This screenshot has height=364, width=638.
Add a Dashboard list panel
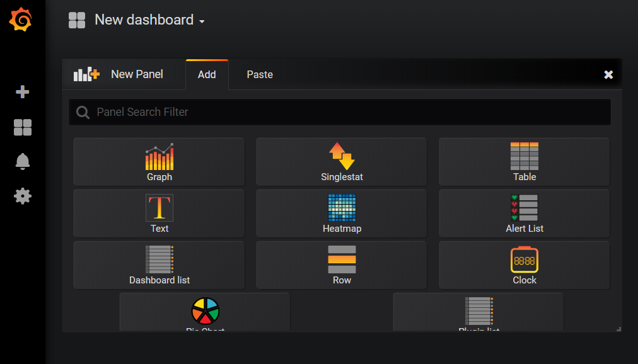coord(159,265)
